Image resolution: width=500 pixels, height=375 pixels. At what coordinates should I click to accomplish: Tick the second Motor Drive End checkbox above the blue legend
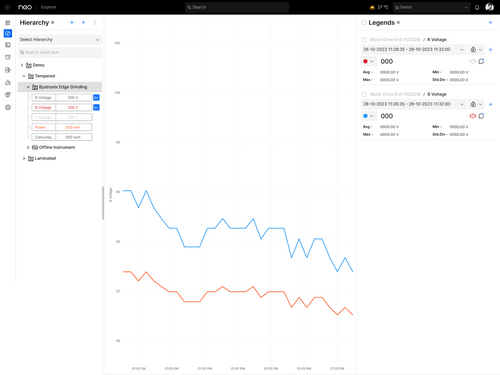tap(364, 94)
